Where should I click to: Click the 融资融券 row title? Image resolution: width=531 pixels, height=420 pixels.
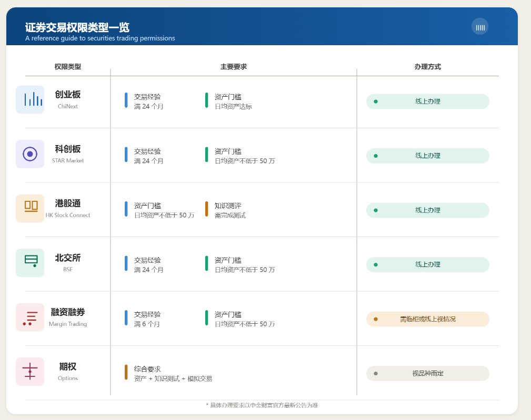pyautogui.click(x=68, y=312)
